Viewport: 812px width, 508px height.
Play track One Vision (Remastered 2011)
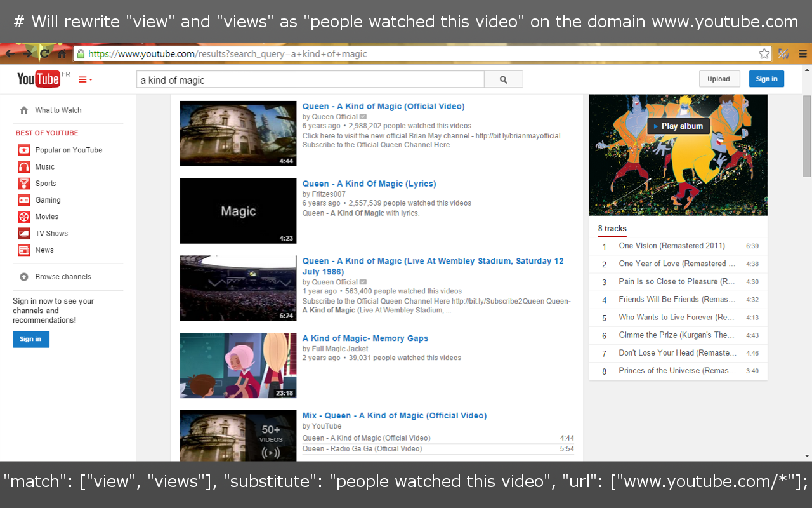point(678,246)
